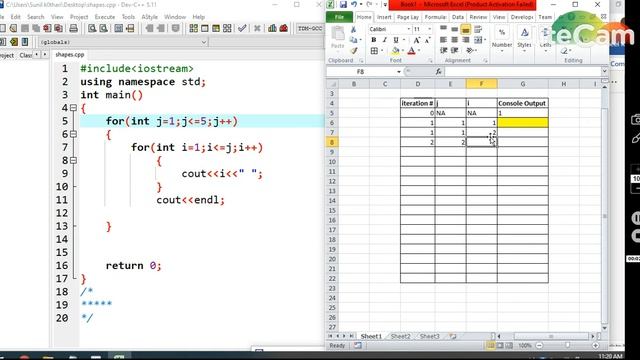
Task: Click the Run icon in Dev-C++ toolbar
Action: pos(204,28)
